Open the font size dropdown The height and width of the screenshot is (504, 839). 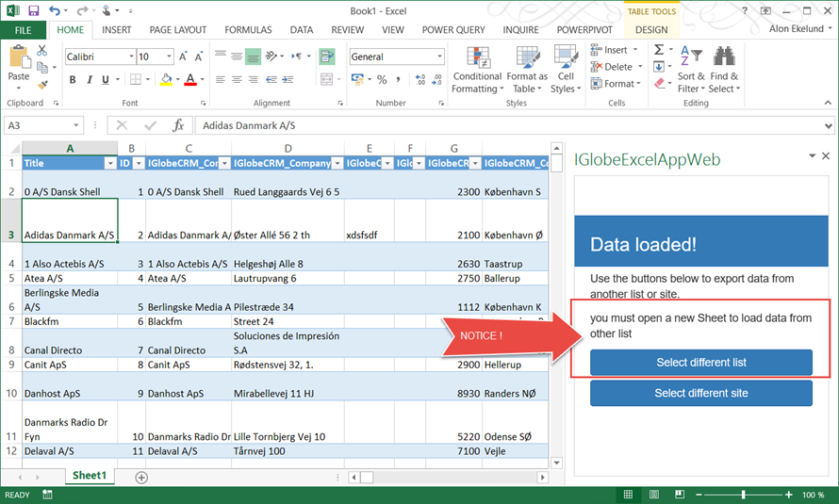[169, 57]
